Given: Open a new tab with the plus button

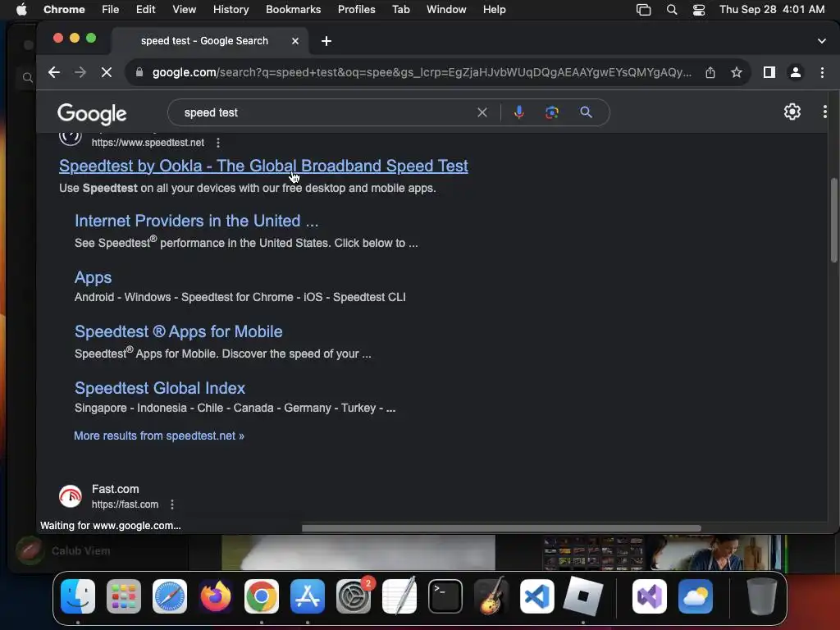Looking at the screenshot, I should point(326,41).
